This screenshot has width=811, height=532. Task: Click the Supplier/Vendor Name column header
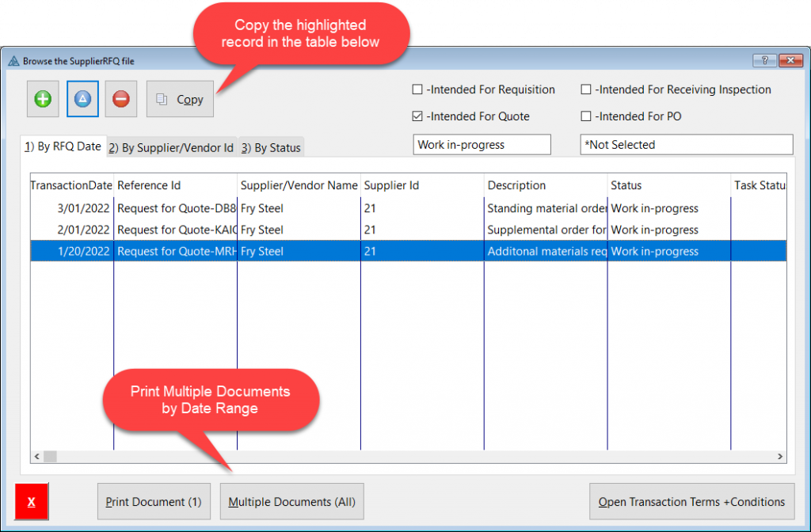point(299,185)
